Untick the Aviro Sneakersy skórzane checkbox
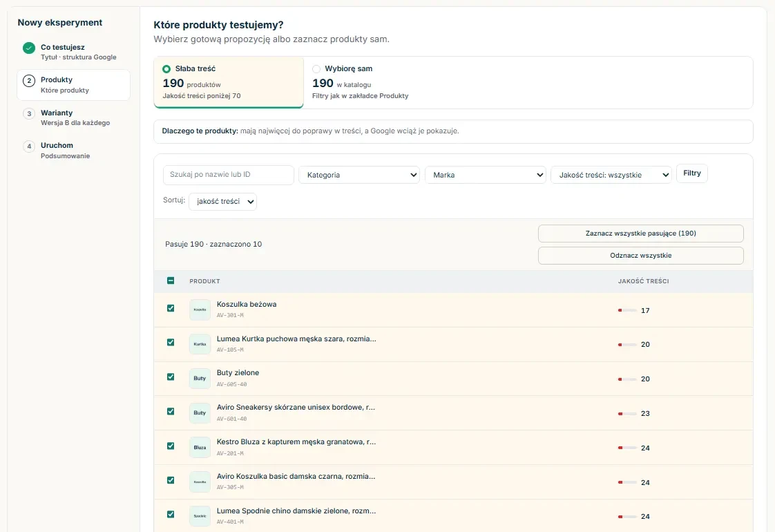This screenshot has width=775, height=532. (171, 411)
